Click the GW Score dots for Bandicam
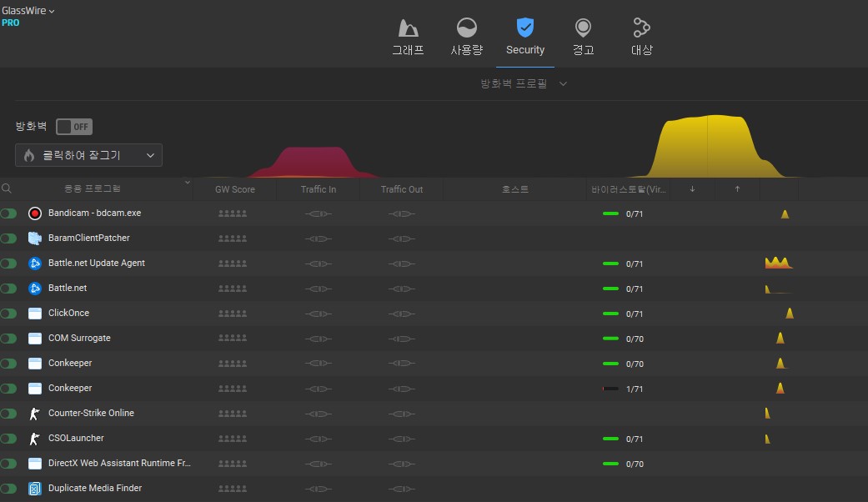The height and width of the screenshot is (502, 868). click(x=233, y=213)
